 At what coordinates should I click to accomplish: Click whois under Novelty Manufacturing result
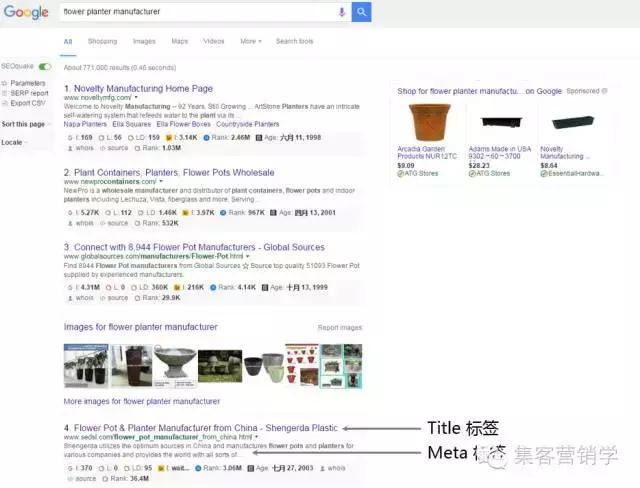coord(84,148)
